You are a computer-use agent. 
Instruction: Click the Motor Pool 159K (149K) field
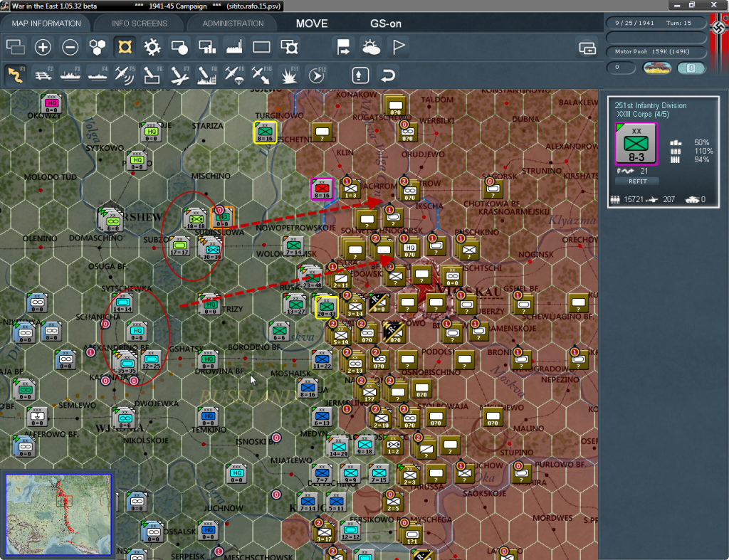tap(656, 51)
